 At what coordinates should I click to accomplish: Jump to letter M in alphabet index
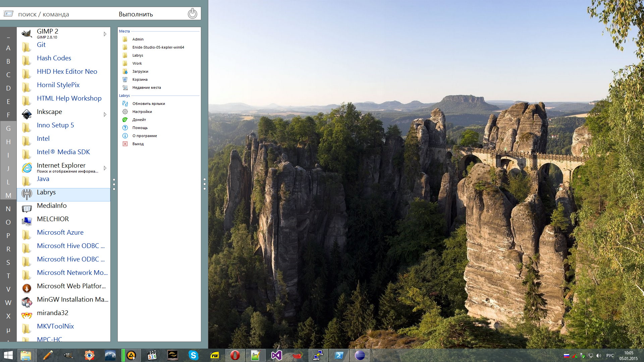pyautogui.click(x=8, y=195)
